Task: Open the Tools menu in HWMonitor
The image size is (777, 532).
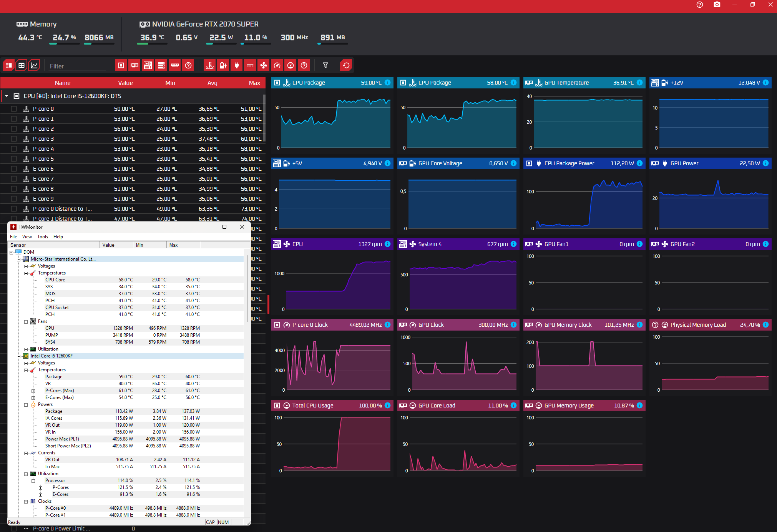Action: [42, 237]
